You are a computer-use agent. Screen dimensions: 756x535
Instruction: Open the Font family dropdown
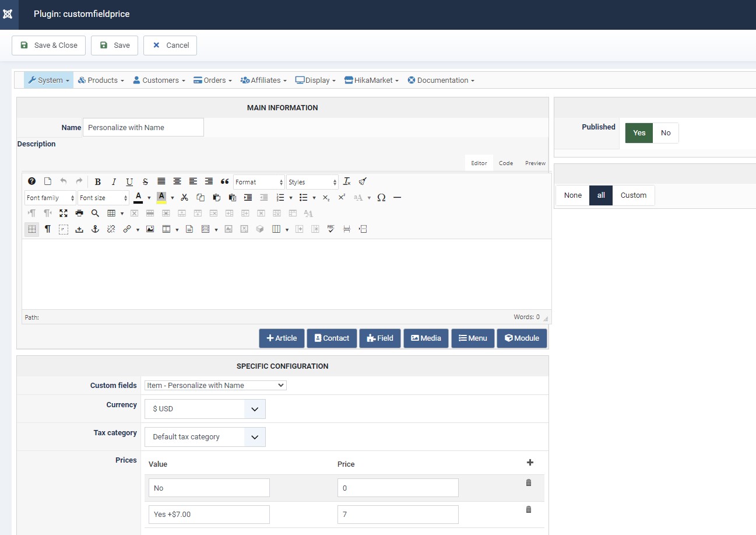(50, 198)
